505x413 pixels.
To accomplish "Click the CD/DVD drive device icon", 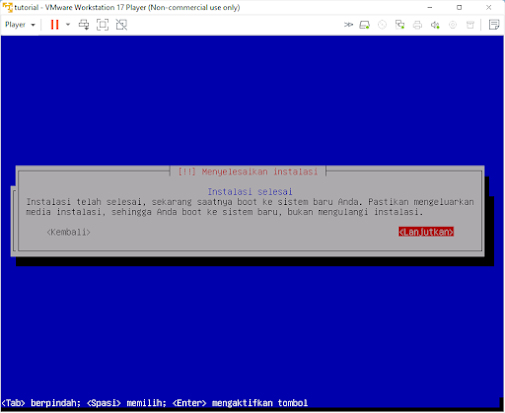I will (x=382, y=25).
